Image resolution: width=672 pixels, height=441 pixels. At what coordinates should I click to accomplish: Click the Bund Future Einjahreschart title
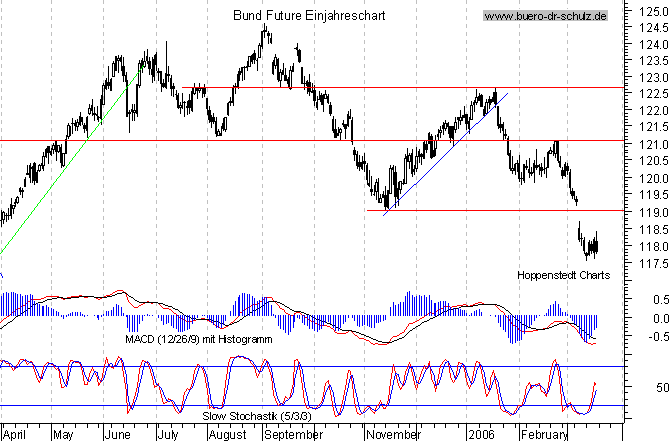pyautogui.click(x=308, y=17)
